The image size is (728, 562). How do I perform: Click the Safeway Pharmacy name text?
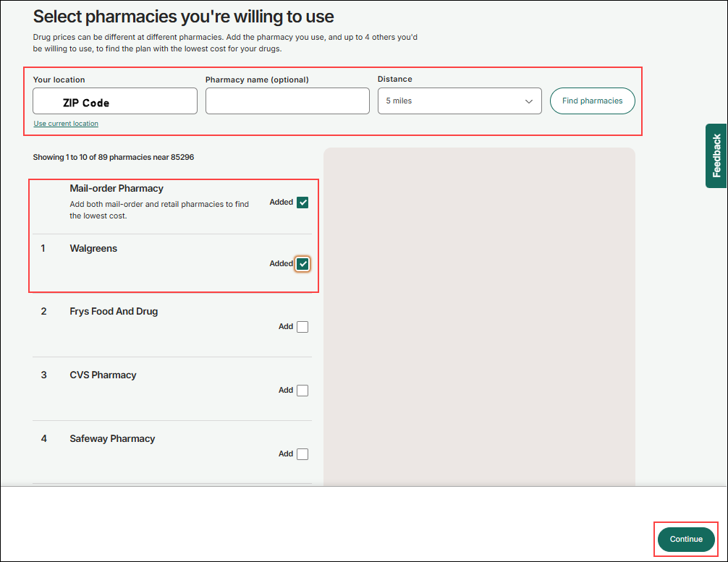(112, 438)
